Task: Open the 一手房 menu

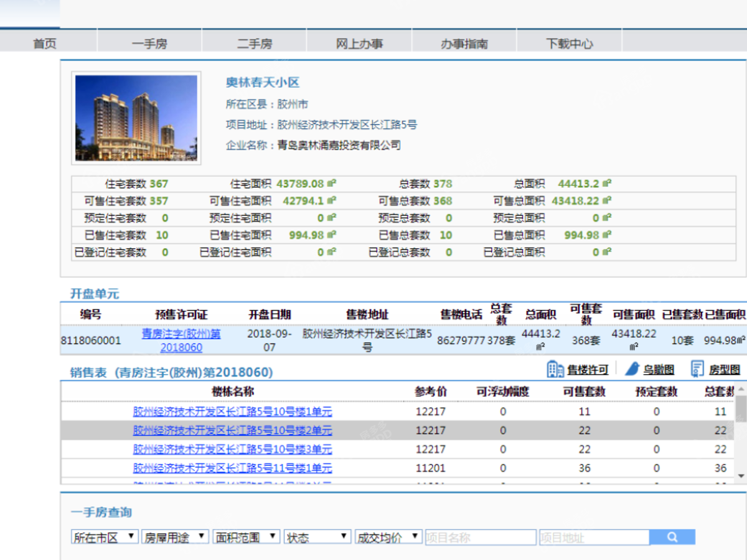Action: tap(149, 44)
